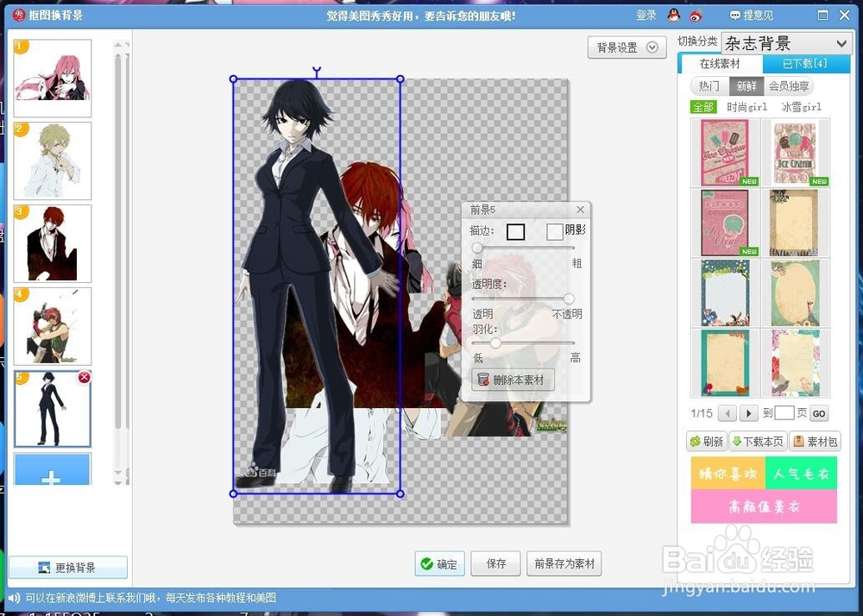
Task: Click the speaker icon in status bar
Action: coord(15,597)
